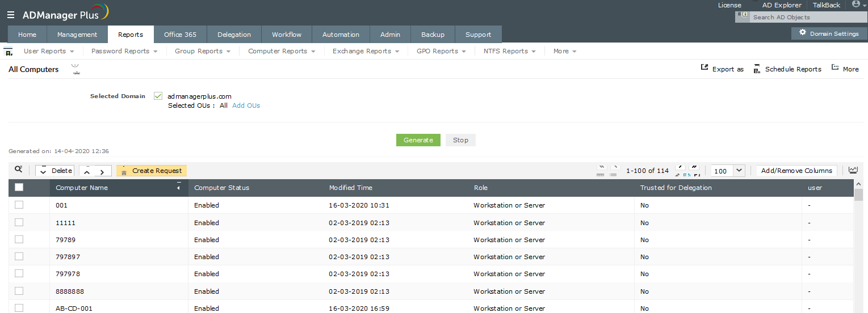The height and width of the screenshot is (313, 868).
Task: Open the Admin tab
Action: pos(390,34)
